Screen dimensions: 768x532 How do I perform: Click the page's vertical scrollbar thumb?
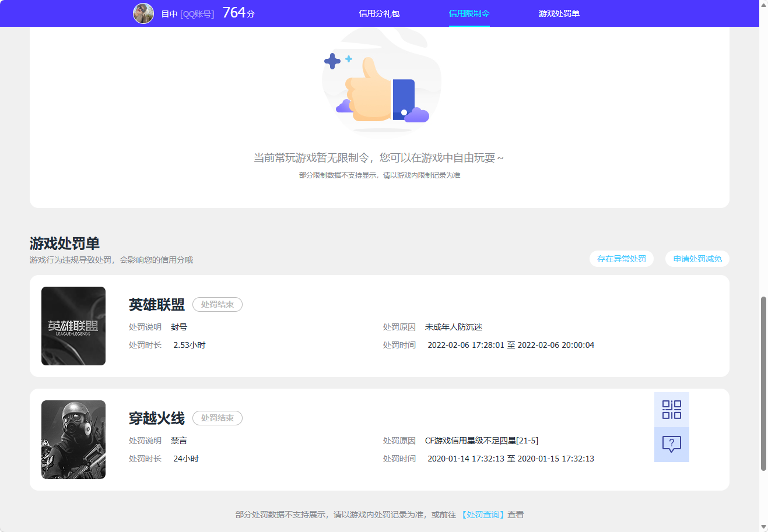click(x=763, y=383)
